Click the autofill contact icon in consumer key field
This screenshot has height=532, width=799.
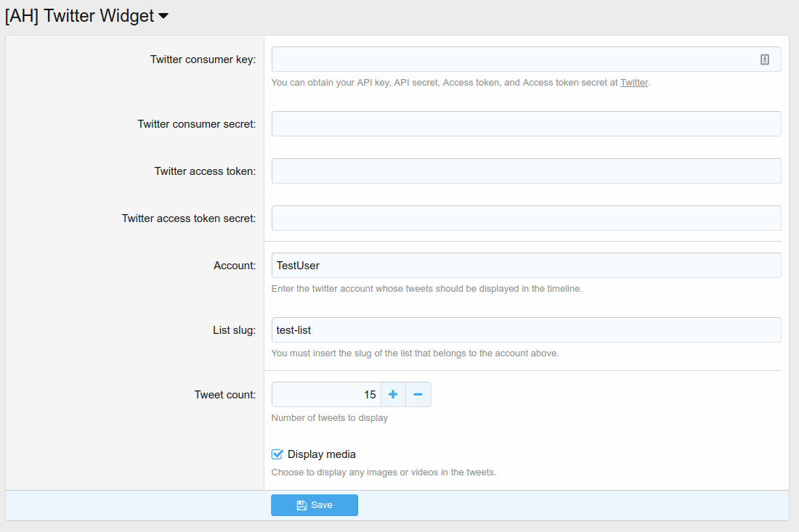tap(765, 60)
